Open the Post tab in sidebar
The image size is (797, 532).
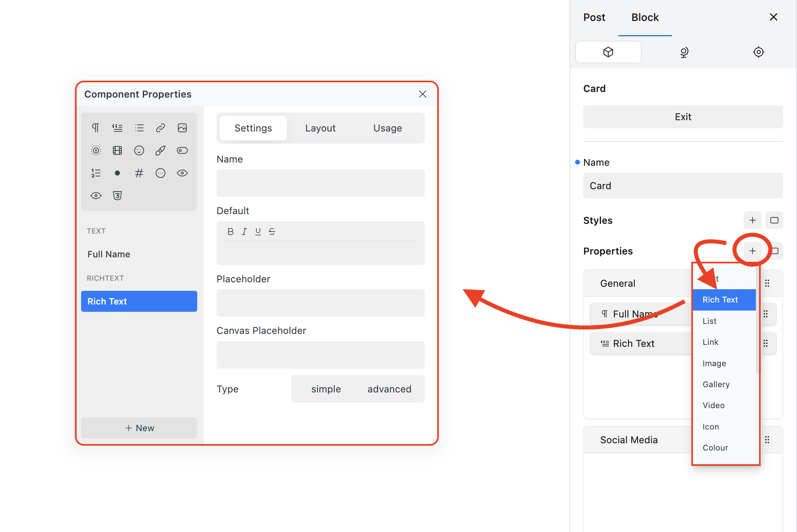point(594,17)
